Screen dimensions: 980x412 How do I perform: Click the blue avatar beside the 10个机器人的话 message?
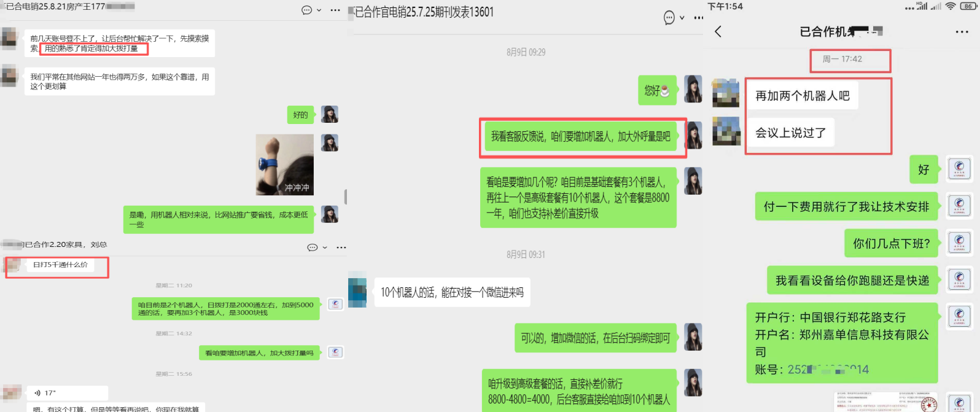357,292
